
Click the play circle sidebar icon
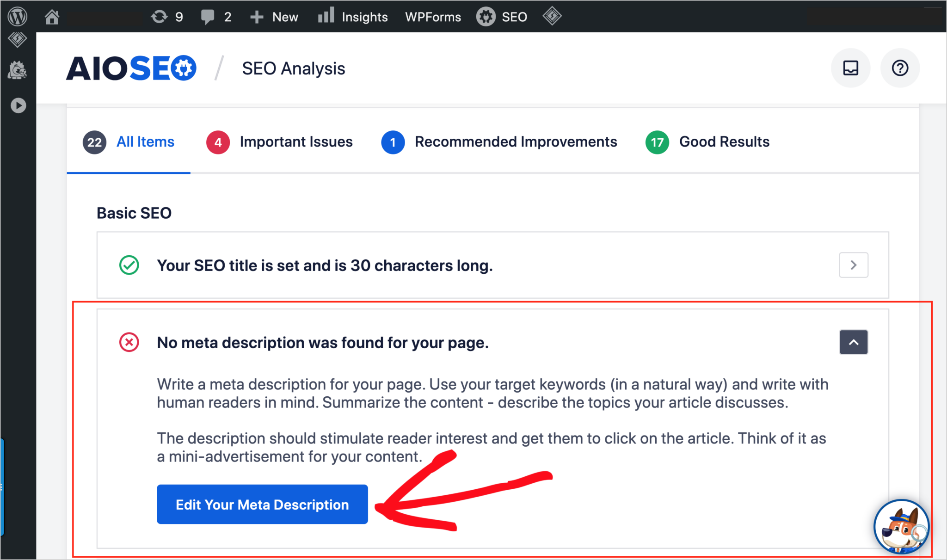click(x=18, y=105)
